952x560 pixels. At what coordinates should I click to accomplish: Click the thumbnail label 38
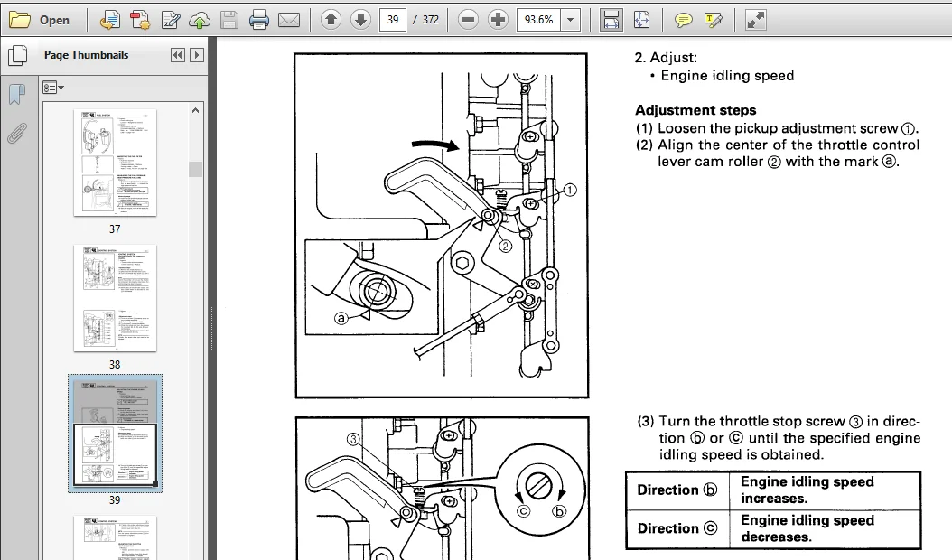(115, 364)
